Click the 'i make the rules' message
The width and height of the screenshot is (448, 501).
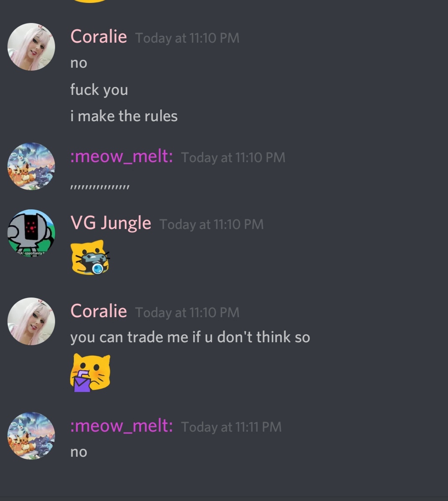click(x=124, y=116)
